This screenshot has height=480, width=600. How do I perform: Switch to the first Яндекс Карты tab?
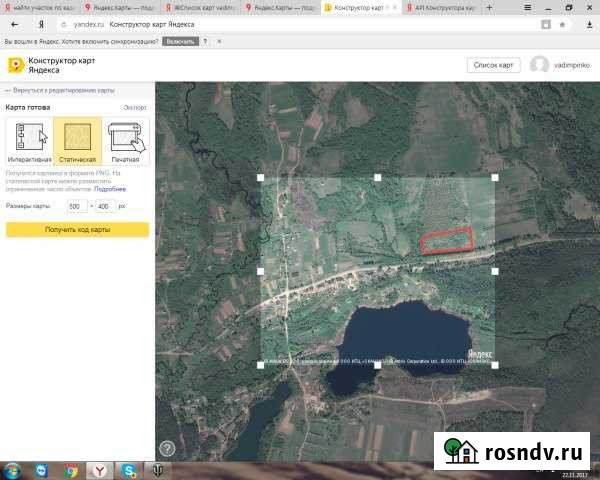[x=125, y=6]
